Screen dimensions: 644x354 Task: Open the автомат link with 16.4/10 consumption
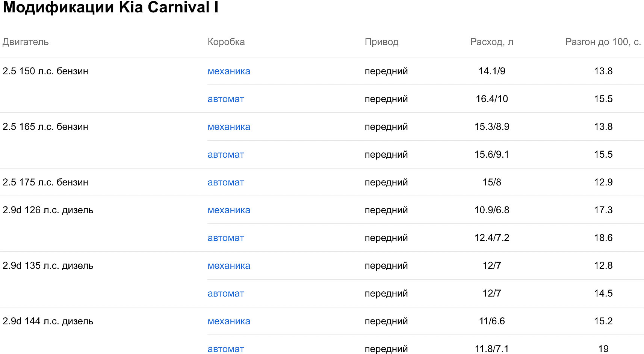(226, 99)
